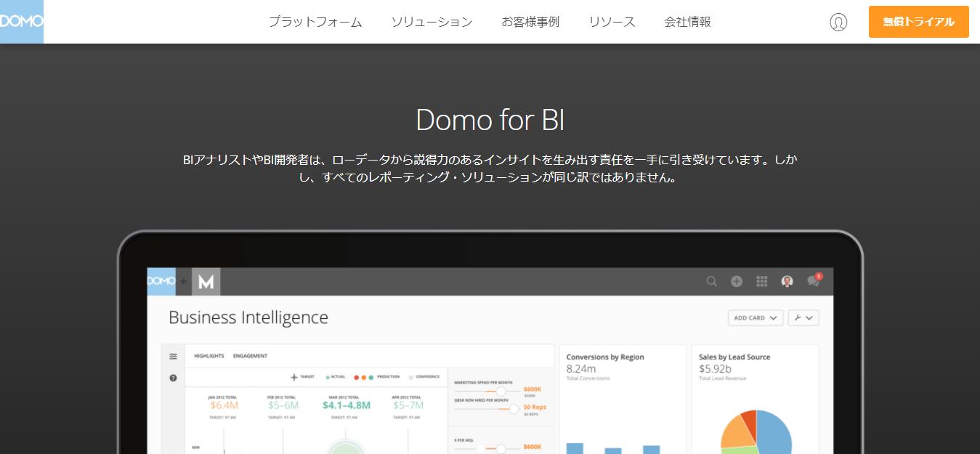
Task: Open the apps grid icon in dashboard header
Action: (x=762, y=281)
